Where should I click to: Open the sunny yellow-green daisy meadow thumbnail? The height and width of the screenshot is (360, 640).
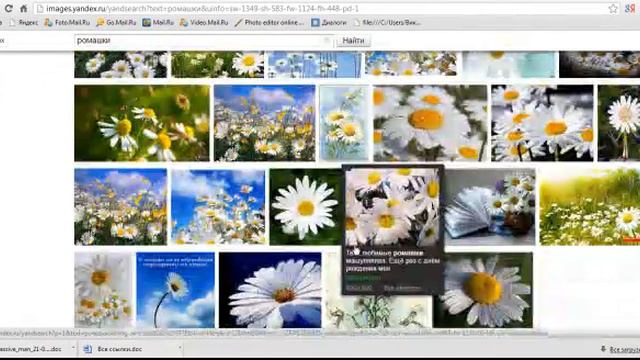(590, 207)
